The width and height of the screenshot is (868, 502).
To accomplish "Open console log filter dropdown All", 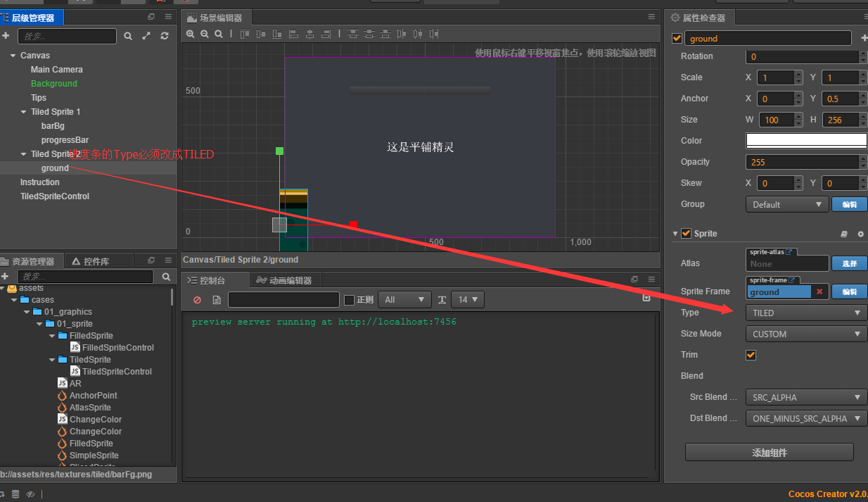I will tap(404, 300).
